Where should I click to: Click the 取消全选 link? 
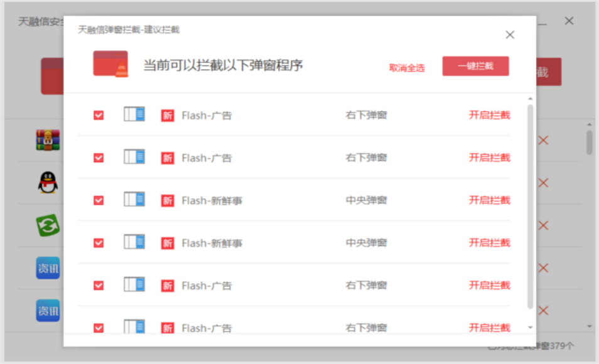[x=407, y=68]
